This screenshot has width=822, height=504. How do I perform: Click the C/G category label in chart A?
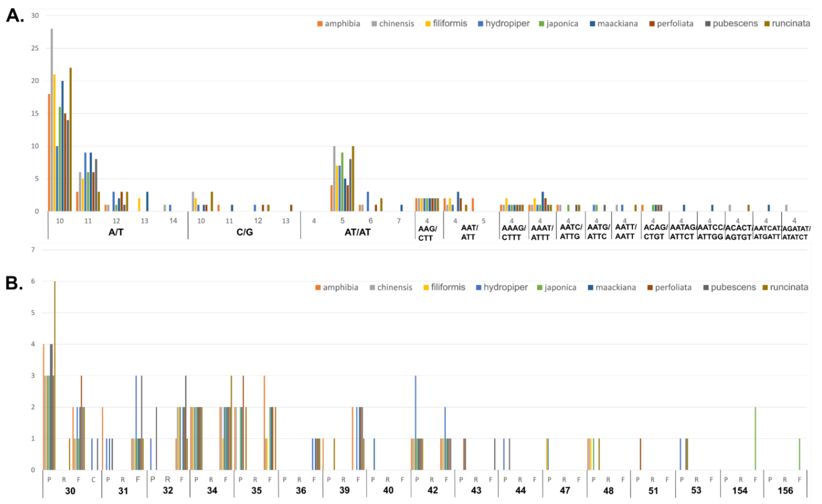coord(244,232)
